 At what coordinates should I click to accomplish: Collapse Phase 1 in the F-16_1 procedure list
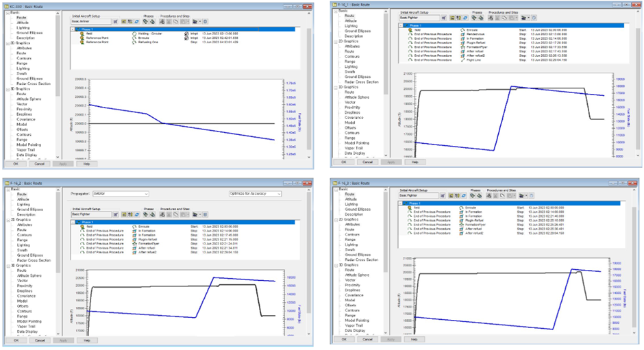coord(401,25)
